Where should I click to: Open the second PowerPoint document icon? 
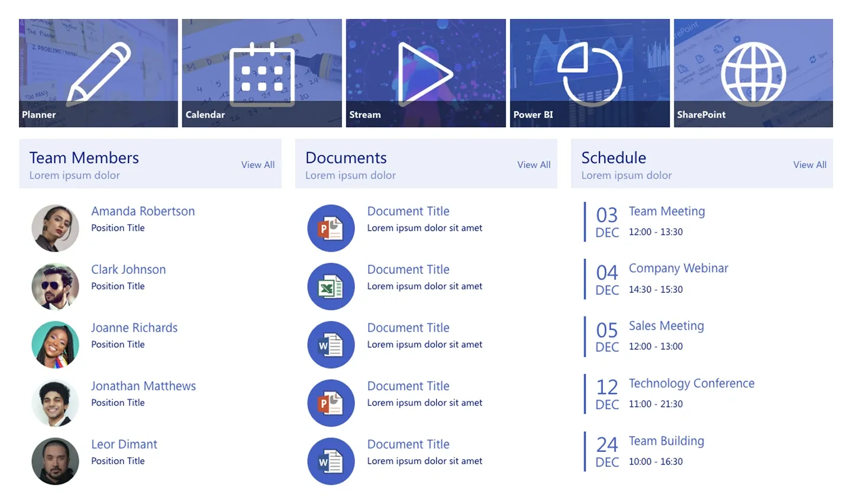click(331, 403)
